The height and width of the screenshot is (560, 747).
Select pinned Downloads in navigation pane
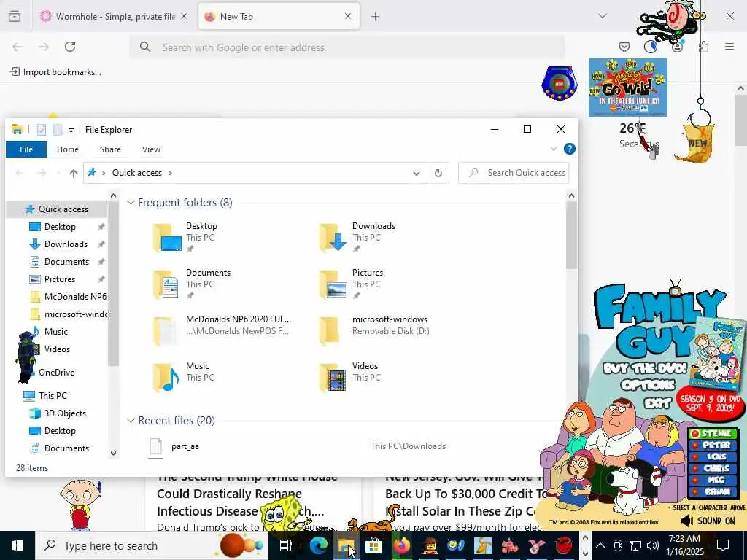[x=66, y=244]
